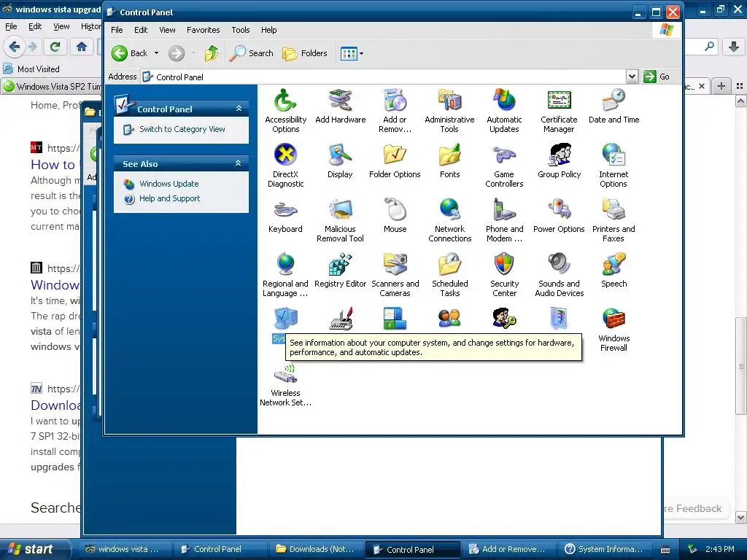Image resolution: width=747 pixels, height=560 pixels.
Task: Open Certificate Manager
Action: 559,111
